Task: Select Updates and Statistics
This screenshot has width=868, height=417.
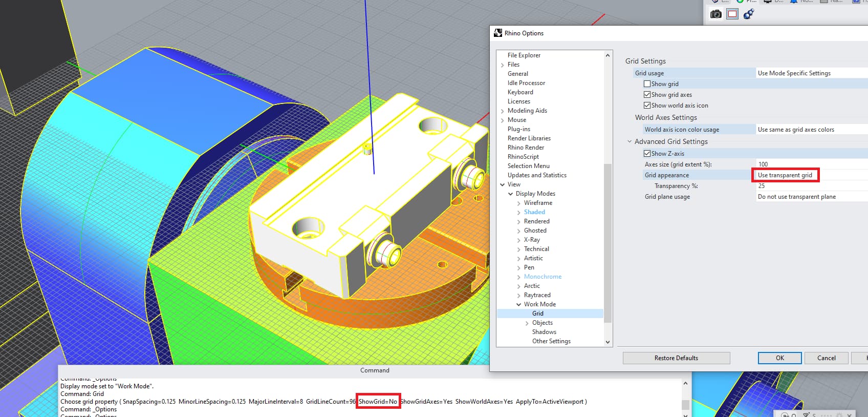Action: (x=537, y=175)
